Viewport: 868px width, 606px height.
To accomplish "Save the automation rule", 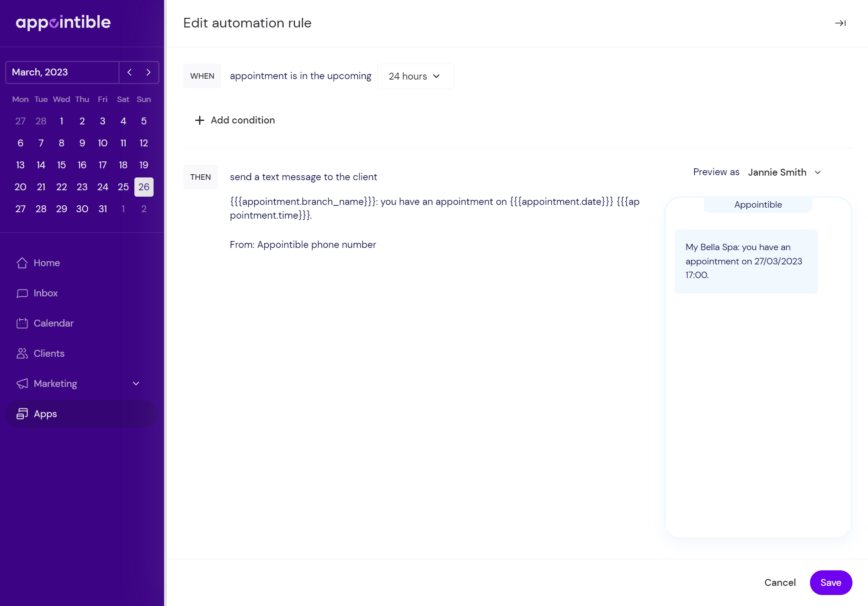I will 831,582.
